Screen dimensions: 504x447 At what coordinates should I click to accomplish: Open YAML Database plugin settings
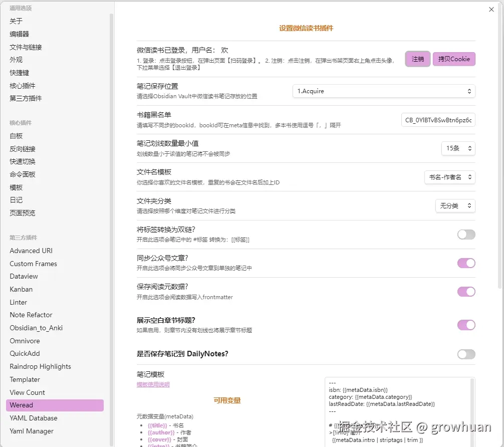34,418
